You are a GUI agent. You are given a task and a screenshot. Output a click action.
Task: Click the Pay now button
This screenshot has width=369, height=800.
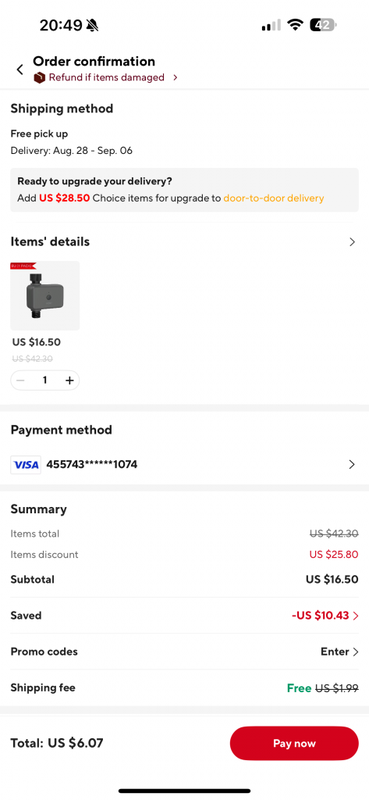[294, 743]
